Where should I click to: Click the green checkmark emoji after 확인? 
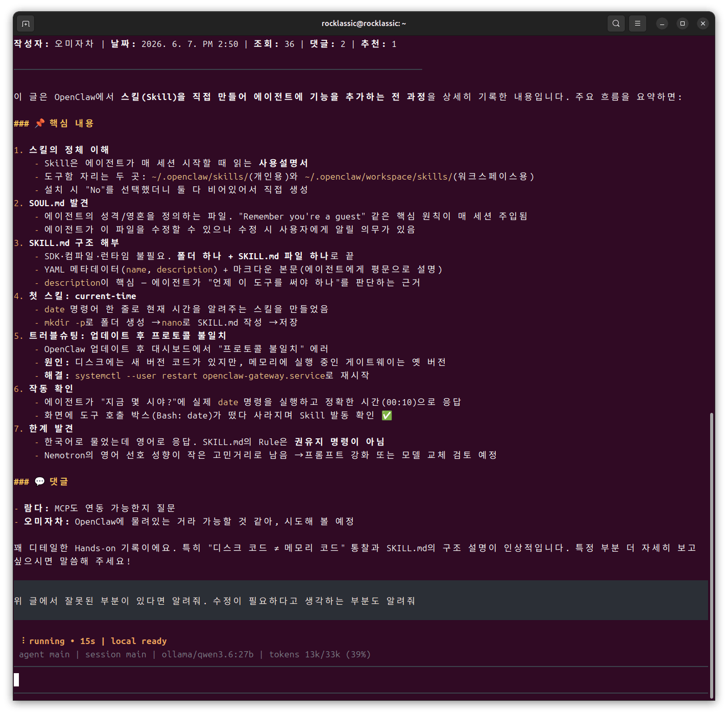387,415
